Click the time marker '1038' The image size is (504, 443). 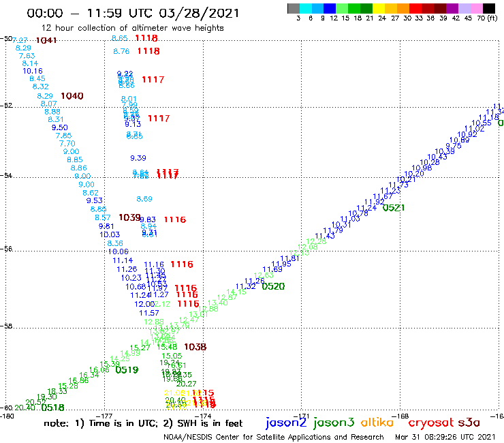(x=195, y=347)
